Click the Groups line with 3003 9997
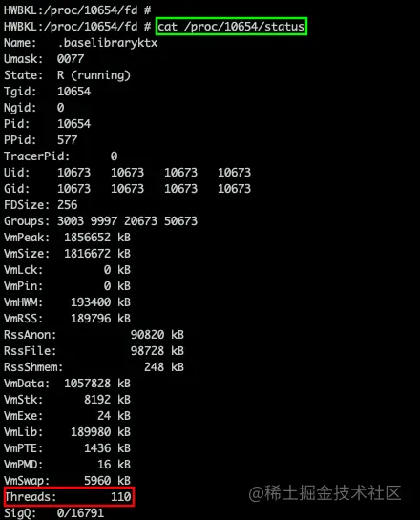This screenshot has width=420, height=520. coord(100,221)
